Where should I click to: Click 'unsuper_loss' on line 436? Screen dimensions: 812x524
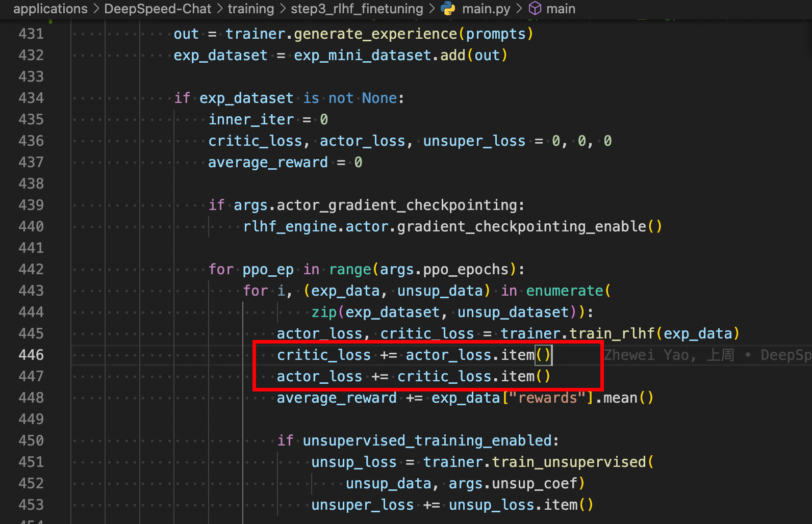(x=474, y=141)
